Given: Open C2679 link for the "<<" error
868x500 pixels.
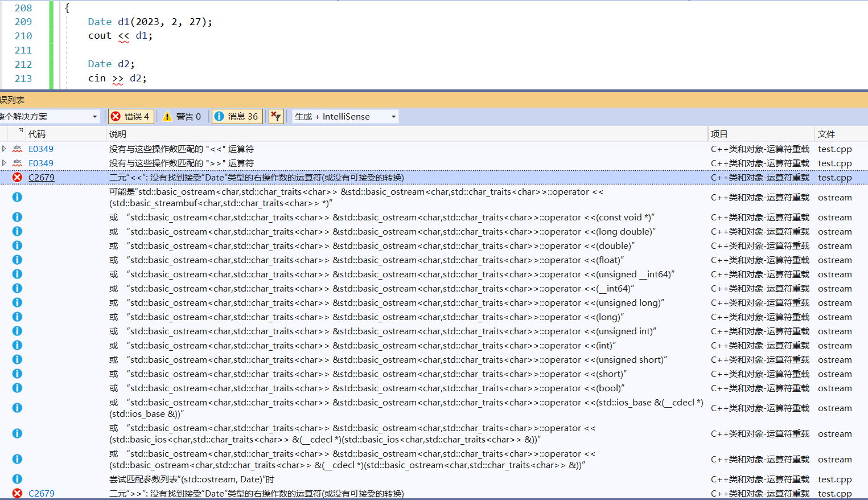Looking at the screenshot, I should [x=42, y=178].
